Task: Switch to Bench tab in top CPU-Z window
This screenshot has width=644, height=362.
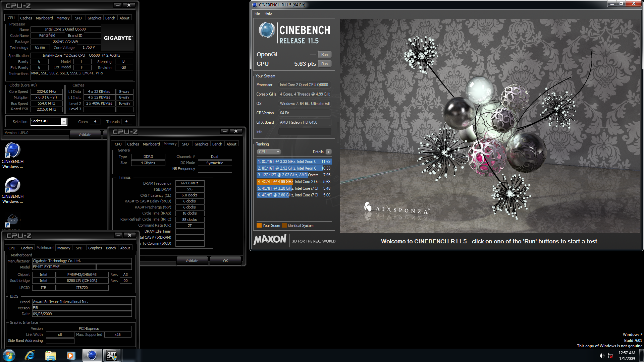Action: click(110, 18)
